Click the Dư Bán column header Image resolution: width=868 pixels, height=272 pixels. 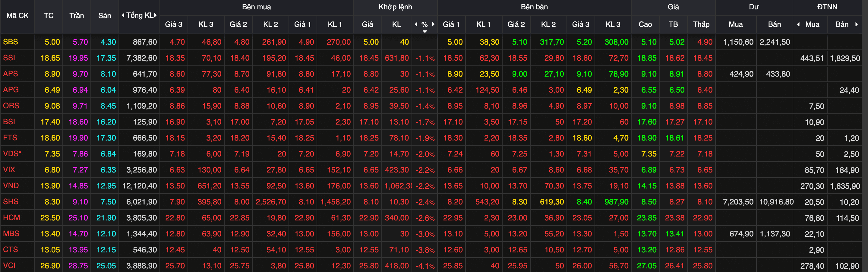[x=774, y=24]
